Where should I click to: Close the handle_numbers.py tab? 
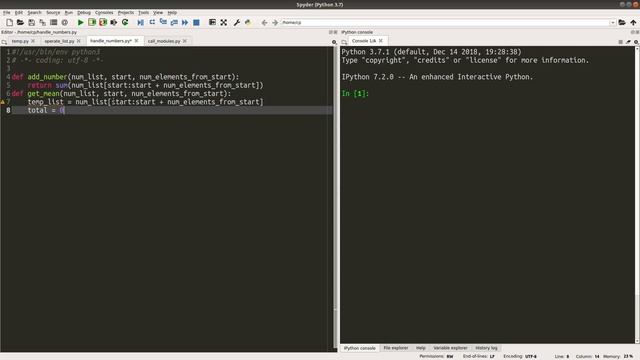(x=136, y=41)
